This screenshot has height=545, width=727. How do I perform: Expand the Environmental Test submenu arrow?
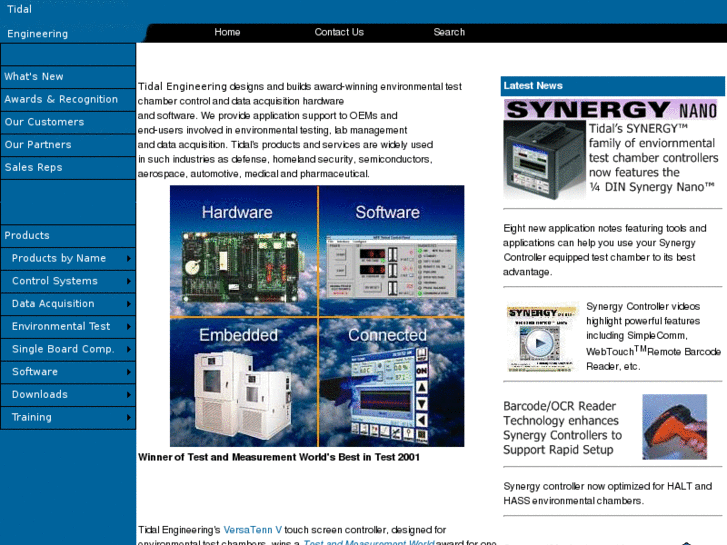(x=129, y=327)
